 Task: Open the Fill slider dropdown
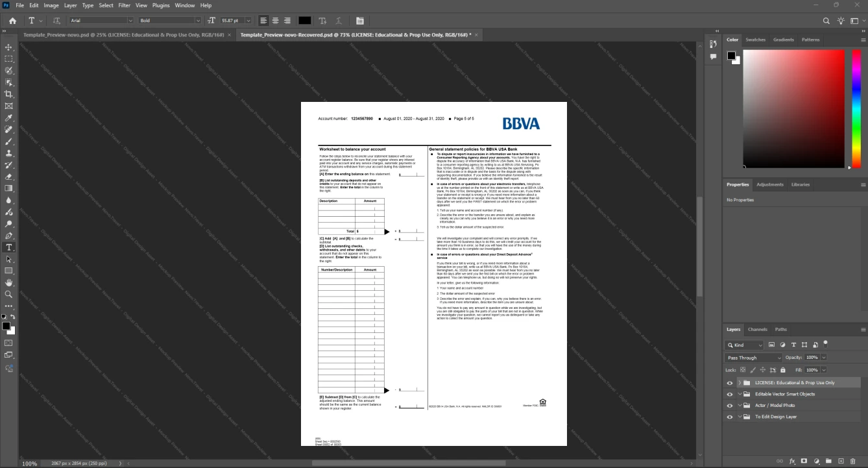[823, 370]
